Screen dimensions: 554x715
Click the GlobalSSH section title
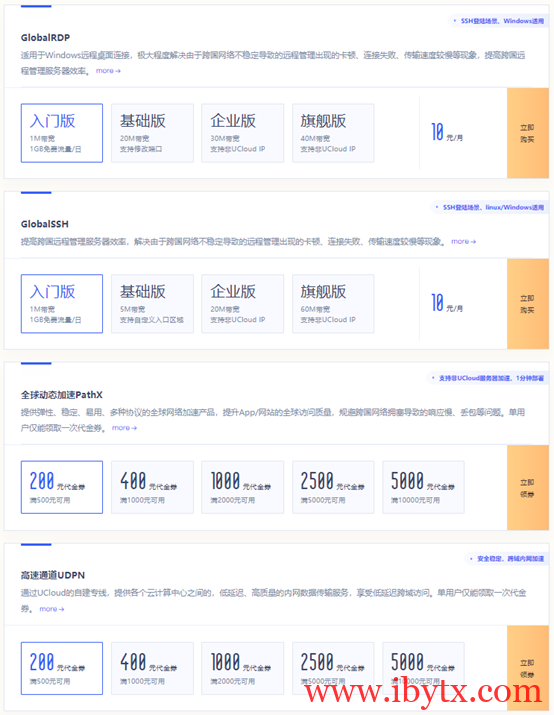[45, 224]
